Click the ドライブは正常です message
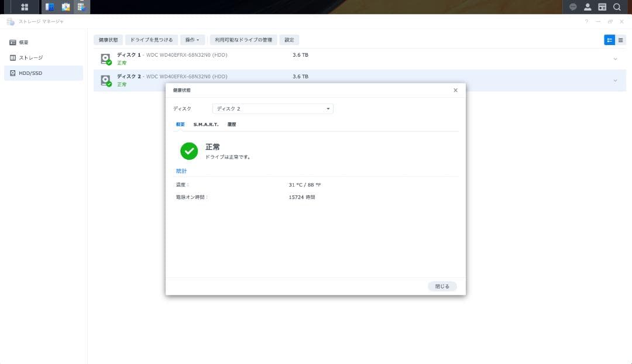632x364 pixels. point(228,157)
